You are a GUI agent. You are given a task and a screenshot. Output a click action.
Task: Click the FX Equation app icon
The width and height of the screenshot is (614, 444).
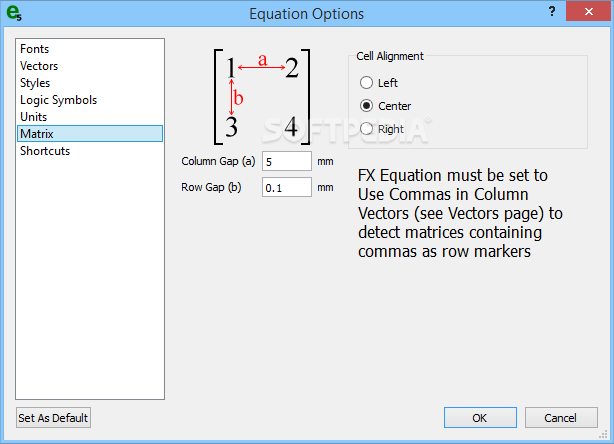(x=14, y=13)
